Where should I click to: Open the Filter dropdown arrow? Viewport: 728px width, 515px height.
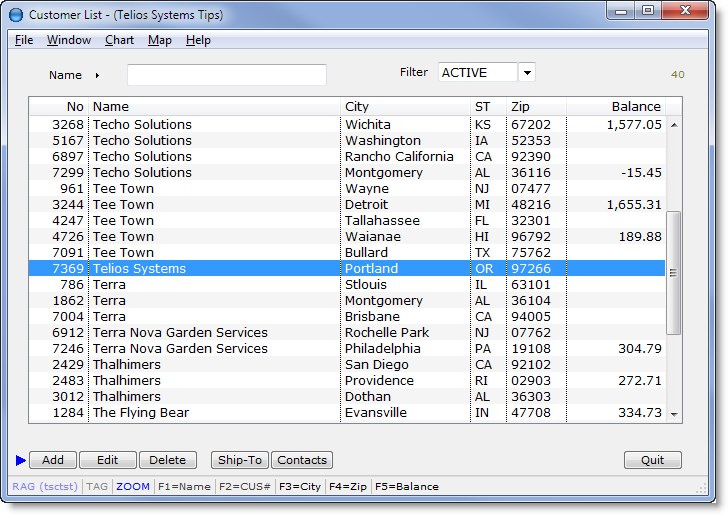click(527, 73)
